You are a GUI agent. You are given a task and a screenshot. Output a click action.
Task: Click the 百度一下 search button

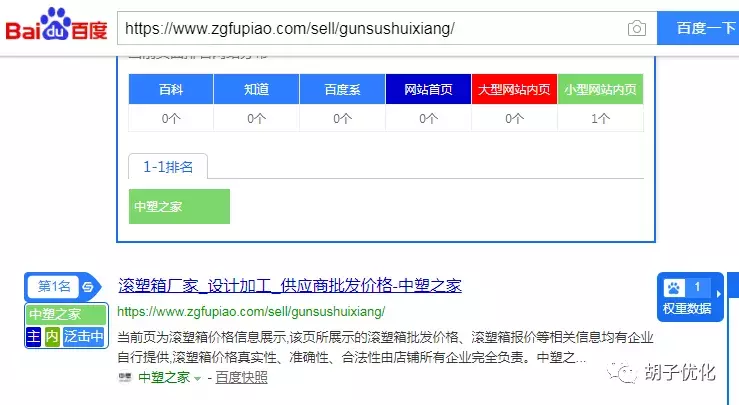[x=698, y=28]
